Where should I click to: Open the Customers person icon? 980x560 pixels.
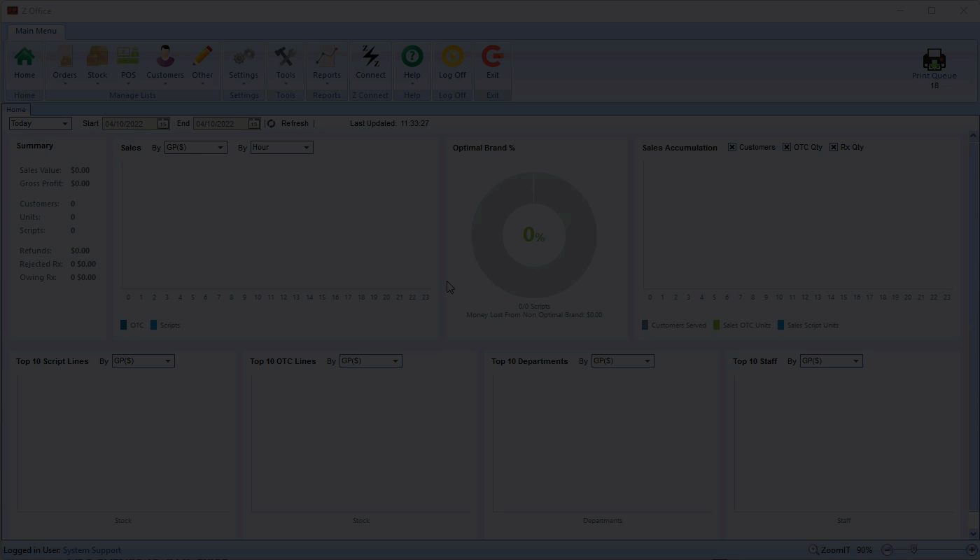165,57
